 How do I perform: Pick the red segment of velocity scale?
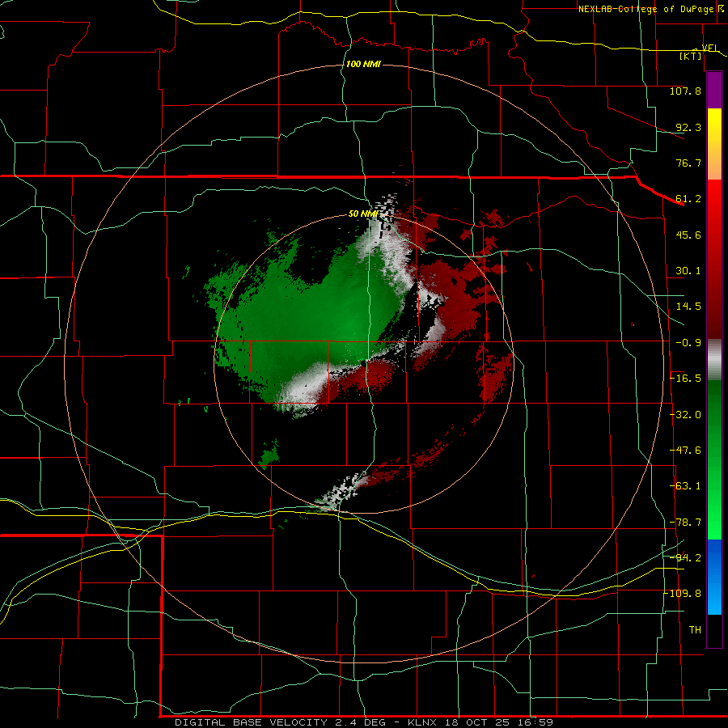(x=714, y=259)
